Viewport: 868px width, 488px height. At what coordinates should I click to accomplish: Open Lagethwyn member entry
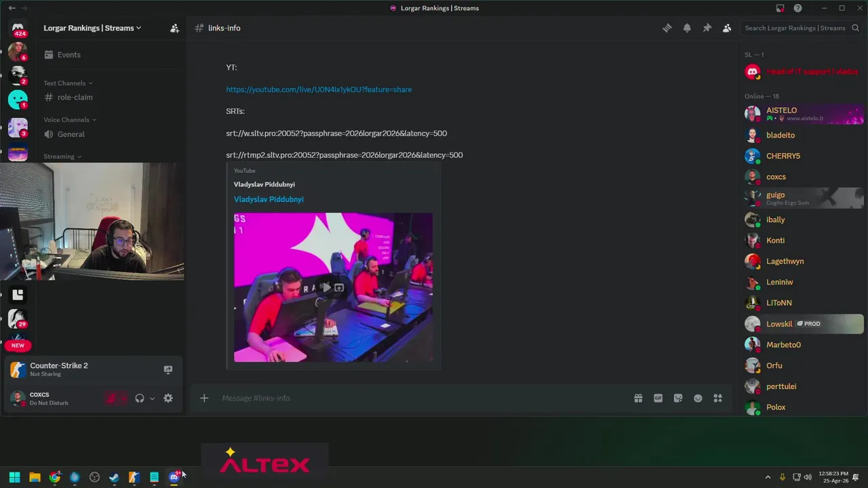[804, 261]
